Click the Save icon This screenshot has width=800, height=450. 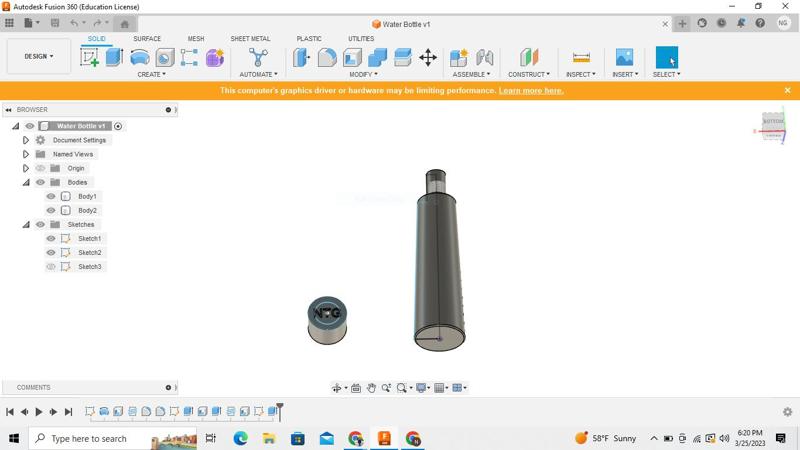click(x=55, y=23)
